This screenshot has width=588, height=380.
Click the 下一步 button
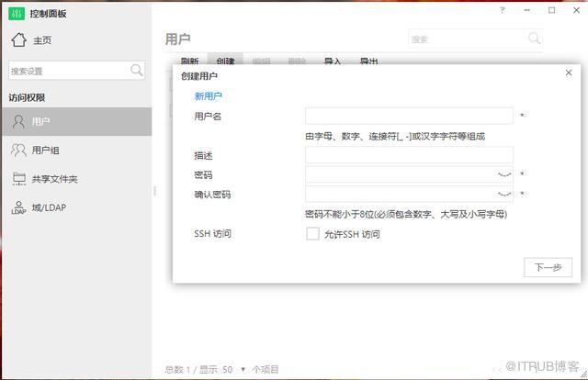tap(548, 267)
